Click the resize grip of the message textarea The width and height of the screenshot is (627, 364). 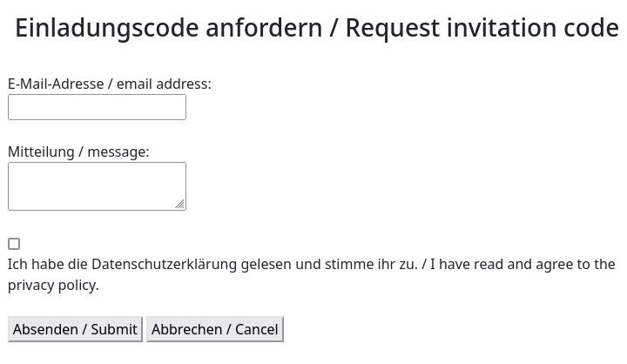point(179,204)
